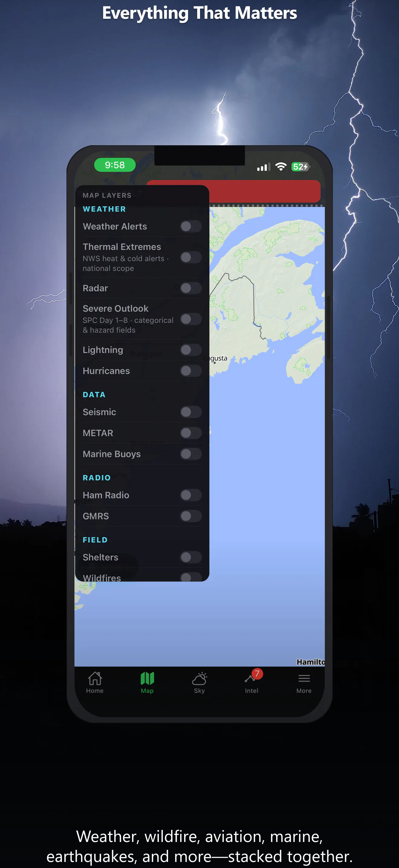The height and width of the screenshot is (868, 399).
Task: Toggle the METAR layer switch
Action: 191,433
